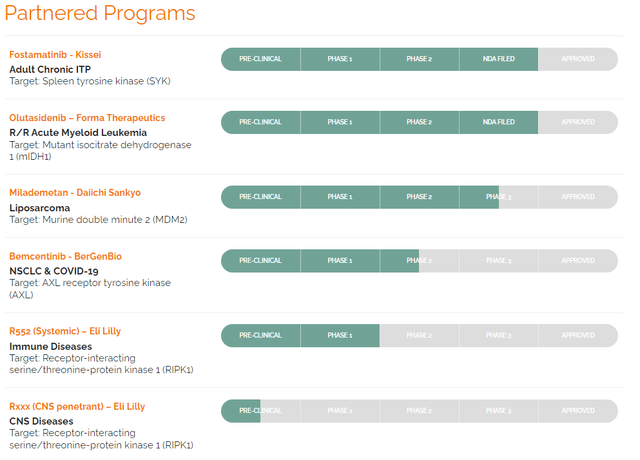Click PHASE 2 segment in Milademetan bar
Screen dimensions: 640x460
click(419, 197)
